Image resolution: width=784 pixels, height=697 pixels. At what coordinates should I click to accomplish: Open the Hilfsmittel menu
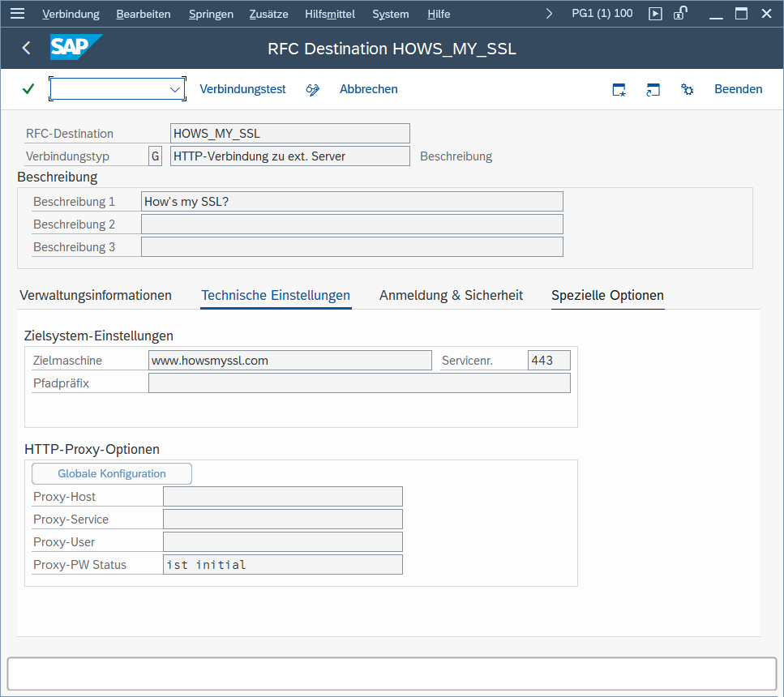point(329,14)
